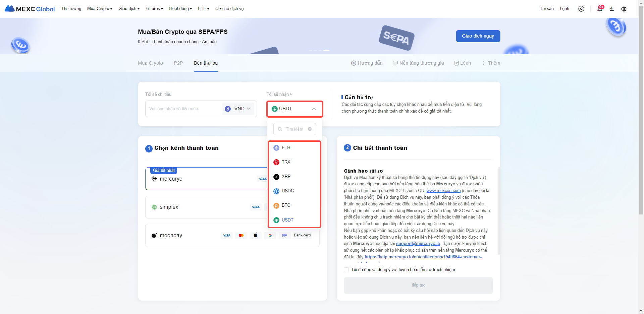Click the download app icon
The image size is (644, 314).
point(612,9)
